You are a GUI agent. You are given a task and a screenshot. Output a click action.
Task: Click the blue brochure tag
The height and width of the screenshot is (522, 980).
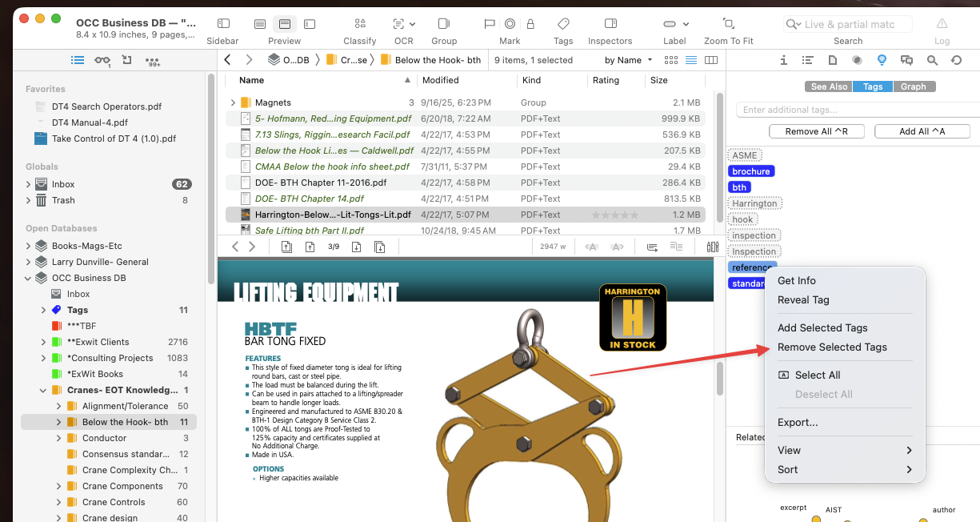[x=751, y=171]
